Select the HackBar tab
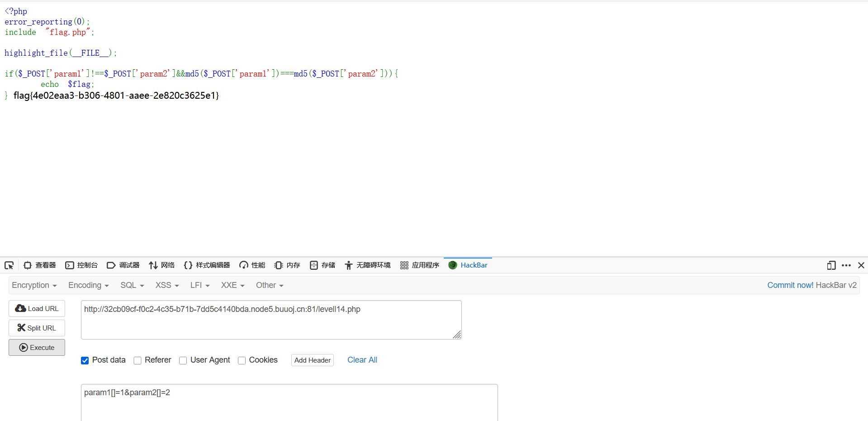The height and width of the screenshot is (421, 868). point(468,265)
